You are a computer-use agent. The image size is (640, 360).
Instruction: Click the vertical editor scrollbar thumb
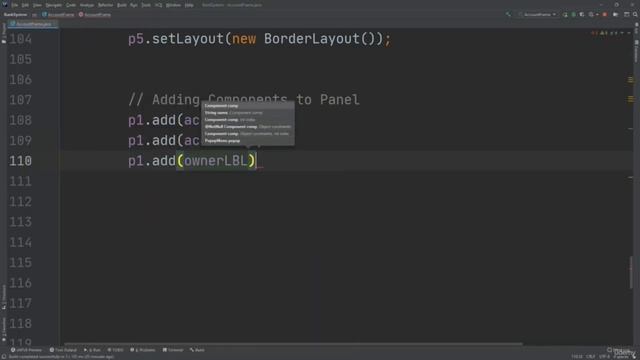point(631,272)
